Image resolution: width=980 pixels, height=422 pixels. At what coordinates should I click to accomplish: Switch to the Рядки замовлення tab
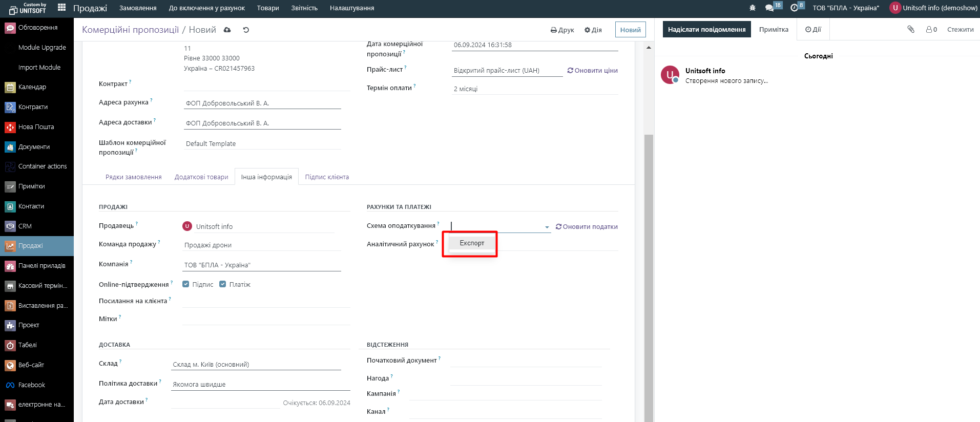[x=133, y=177]
